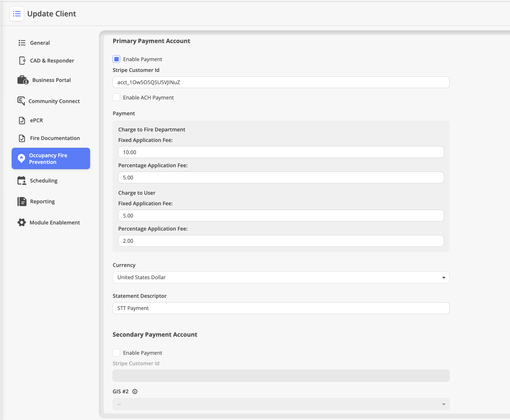Click the GIS #2 info icon
This screenshot has width=510, height=420.
click(135, 391)
